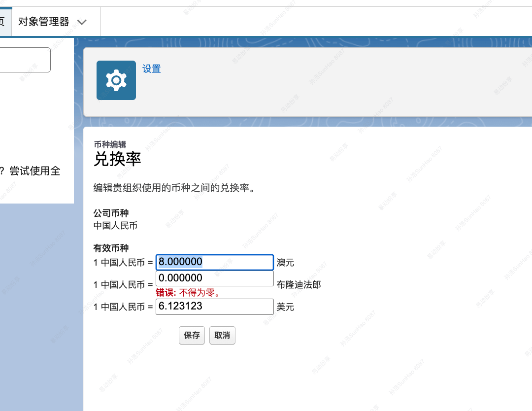Edit the 布隆迪法郎 exchange rate field
Viewport: 532px width, 411px height.
(x=214, y=278)
